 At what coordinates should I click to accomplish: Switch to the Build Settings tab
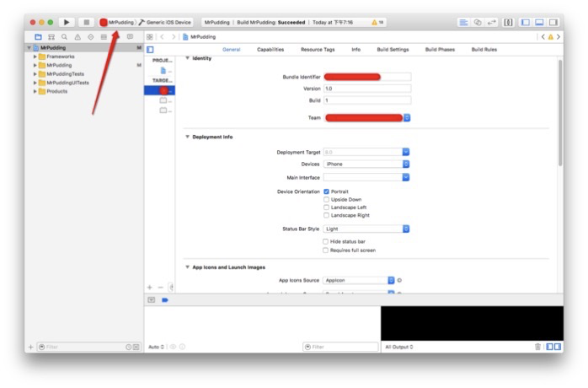(393, 50)
